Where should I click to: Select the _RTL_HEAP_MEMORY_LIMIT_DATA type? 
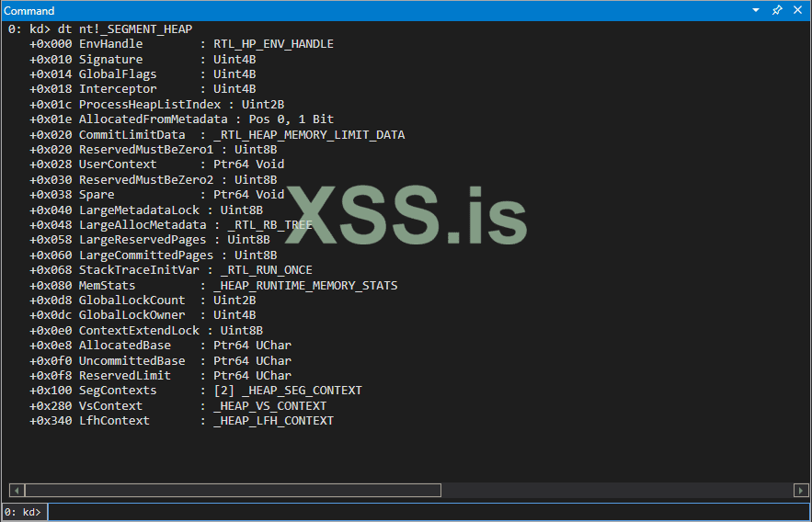click(x=309, y=135)
